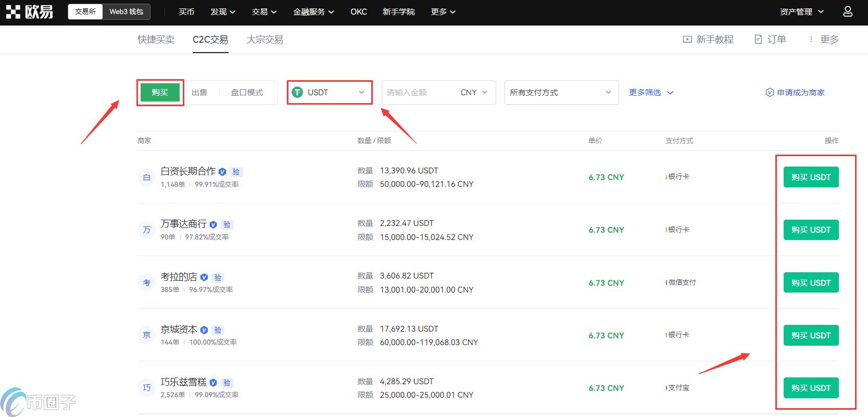Click 申请成为商家 merchant application link
Image resolution: width=868 pixels, height=417 pixels.
(795, 93)
